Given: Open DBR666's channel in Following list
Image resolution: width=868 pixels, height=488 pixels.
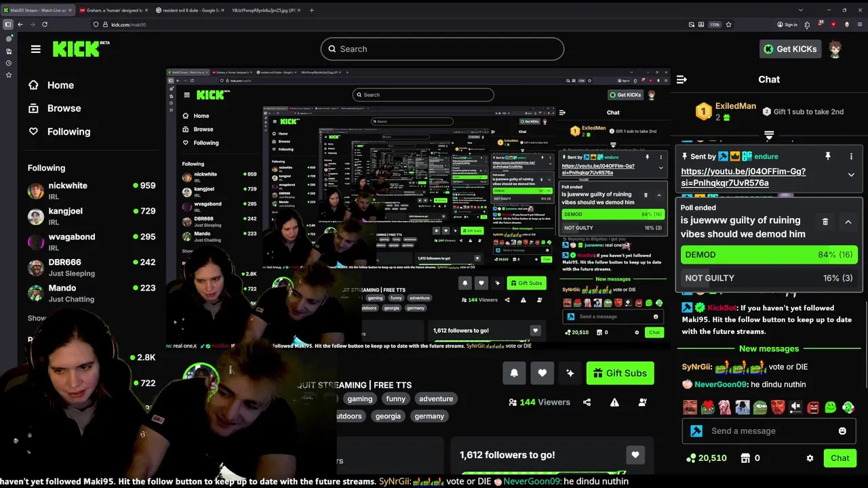Looking at the screenshot, I should [x=92, y=267].
